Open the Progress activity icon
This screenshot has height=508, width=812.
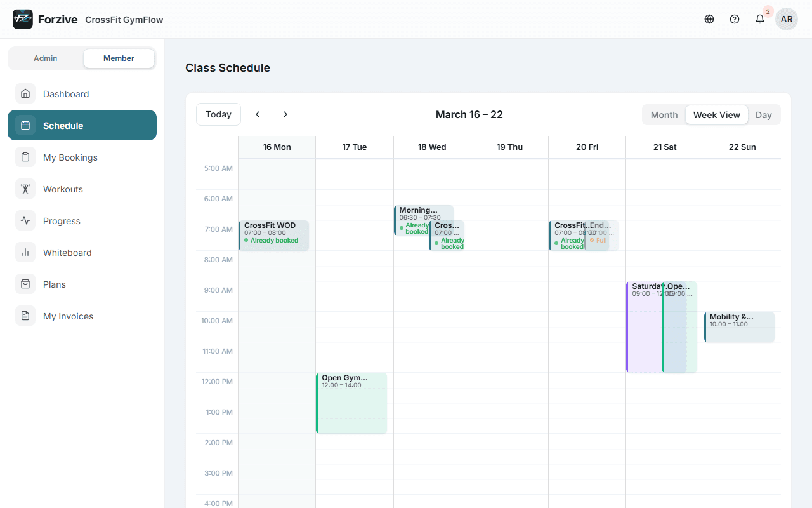[x=25, y=220]
